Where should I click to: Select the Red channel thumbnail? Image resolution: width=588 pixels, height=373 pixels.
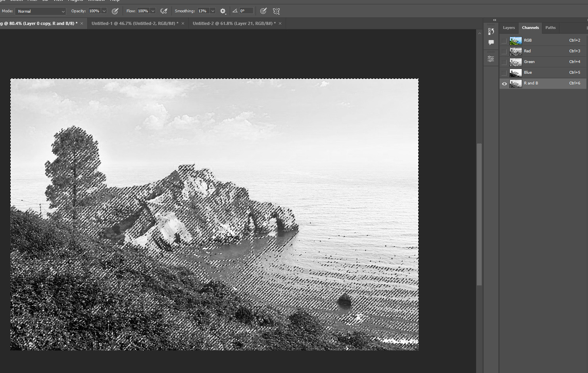click(516, 51)
